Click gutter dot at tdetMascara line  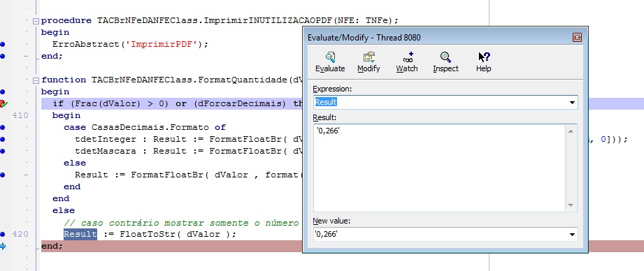[x=3, y=152]
